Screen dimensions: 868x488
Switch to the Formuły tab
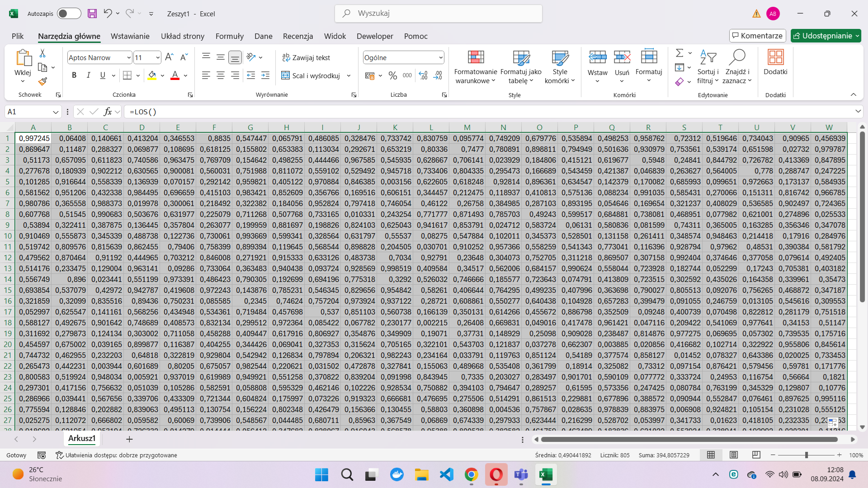click(229, 36)
